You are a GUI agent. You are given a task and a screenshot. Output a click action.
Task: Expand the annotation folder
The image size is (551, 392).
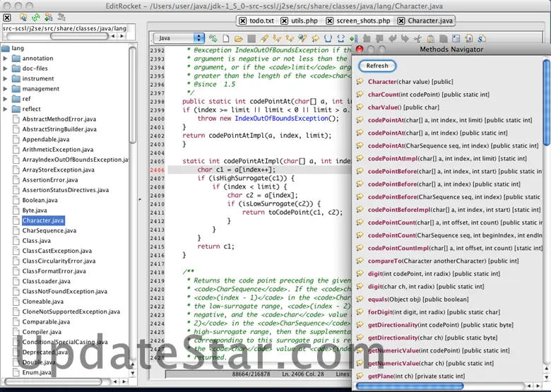pos(6,59)
